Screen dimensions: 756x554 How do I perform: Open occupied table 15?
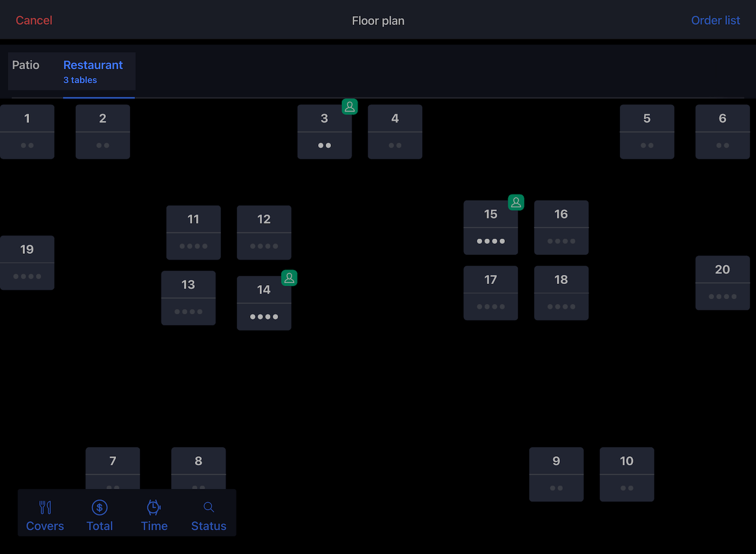click(x=490, y=228)
